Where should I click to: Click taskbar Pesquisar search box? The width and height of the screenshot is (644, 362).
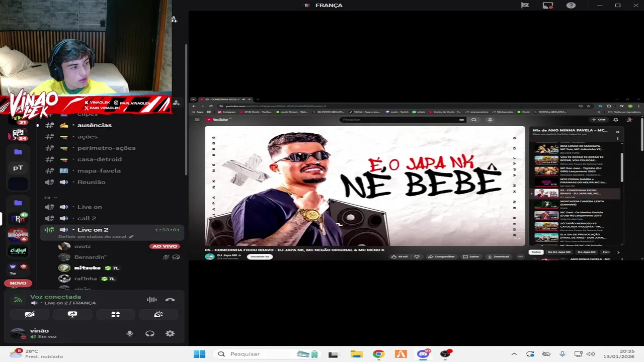[267, 354]
